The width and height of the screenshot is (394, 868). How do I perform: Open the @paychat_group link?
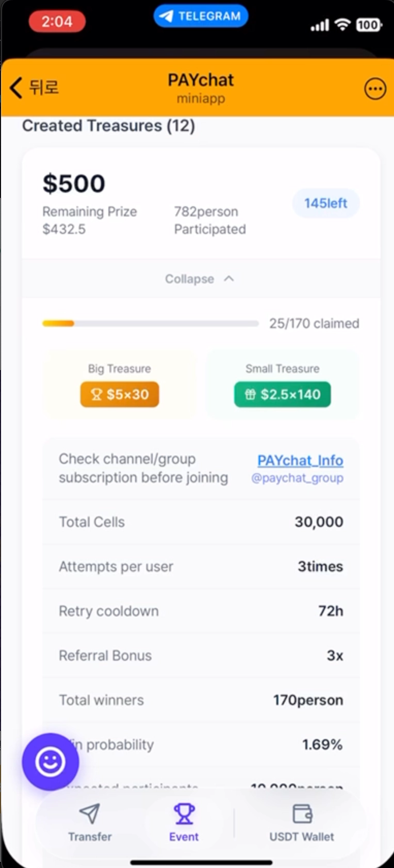(x=297, y=478)
